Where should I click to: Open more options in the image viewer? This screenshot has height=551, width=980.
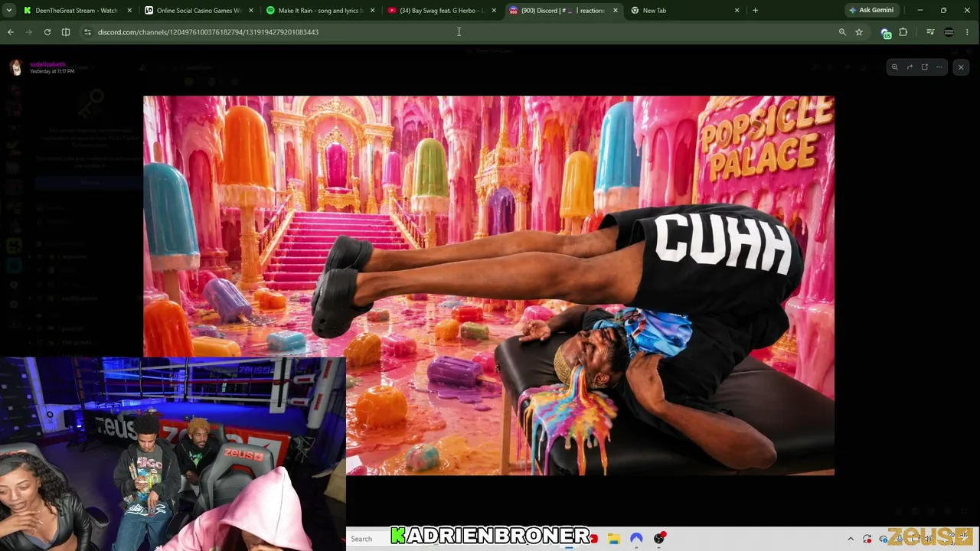click(939, 67)
